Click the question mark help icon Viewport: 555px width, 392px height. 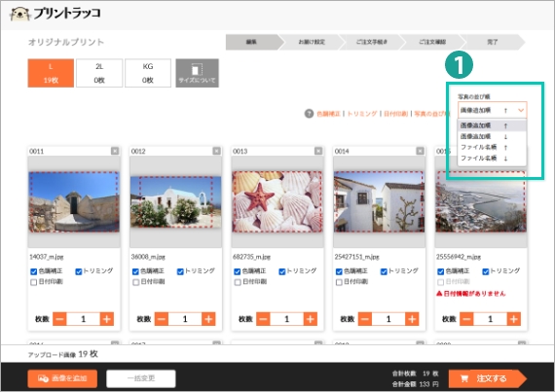point(309,114)
